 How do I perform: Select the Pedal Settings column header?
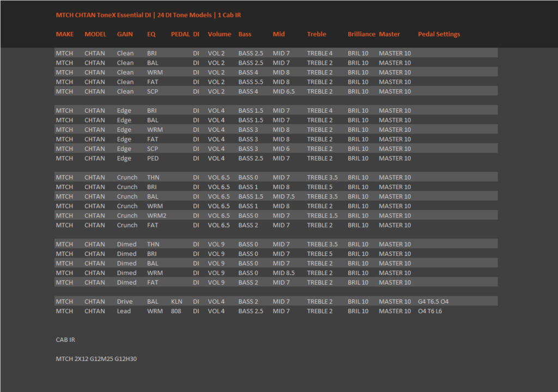click(x=439, y=34)
